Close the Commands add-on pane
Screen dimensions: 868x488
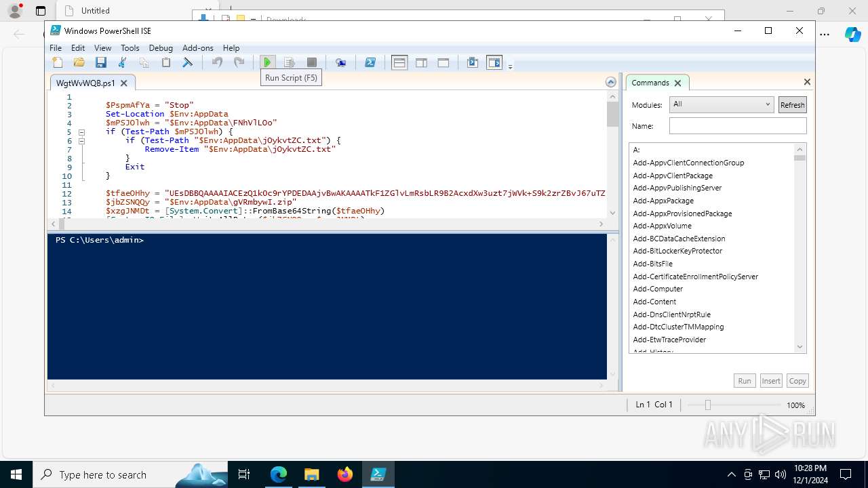point(807,82)
